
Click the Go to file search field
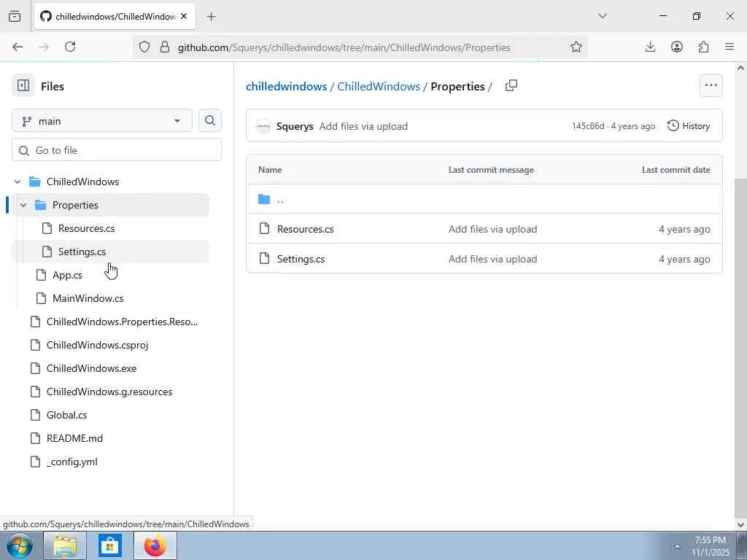[x=117, y=150]
